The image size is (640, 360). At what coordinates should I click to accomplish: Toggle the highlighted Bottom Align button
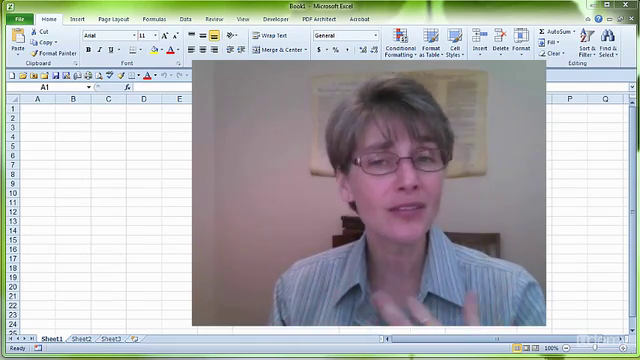[x=214, y=36]
